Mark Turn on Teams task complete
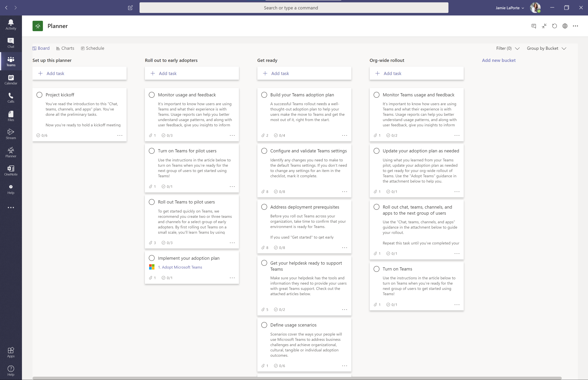The width and height of the screenshot is (588, 380). 377,269
